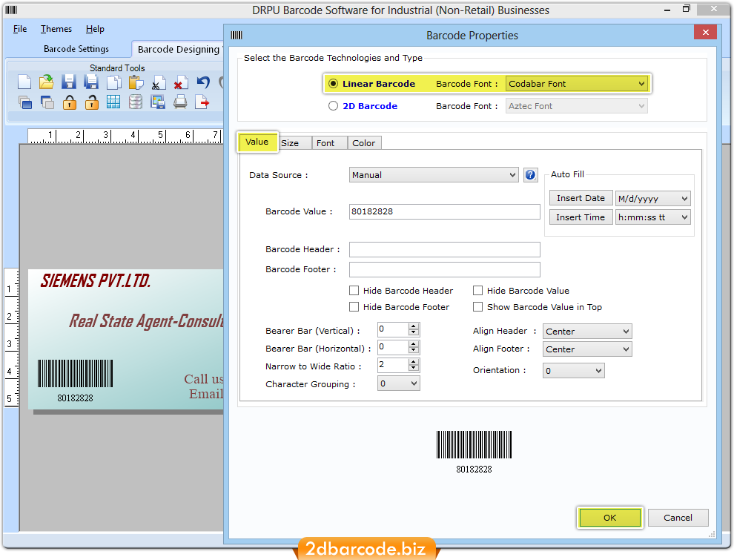Screen dimensions: 734x560
Task: Click the barcode icon in the Barcode Properties title bar
Action: coord(237,35)
